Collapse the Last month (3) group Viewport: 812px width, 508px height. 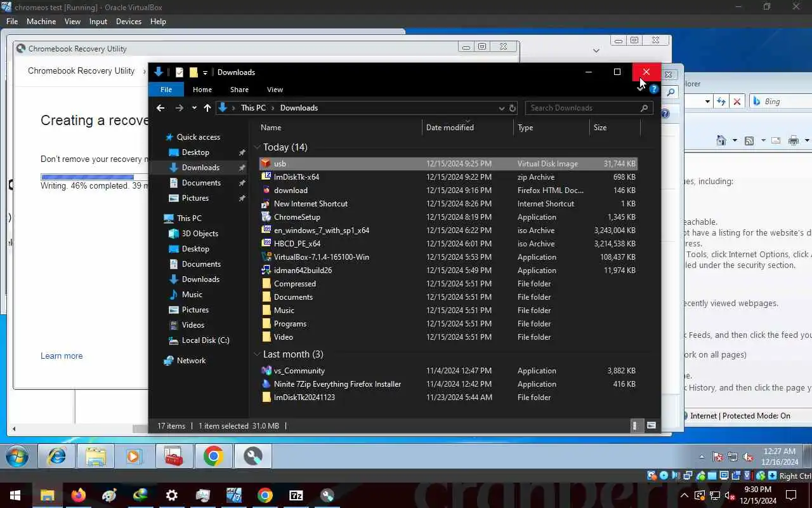tap(258, 354)
